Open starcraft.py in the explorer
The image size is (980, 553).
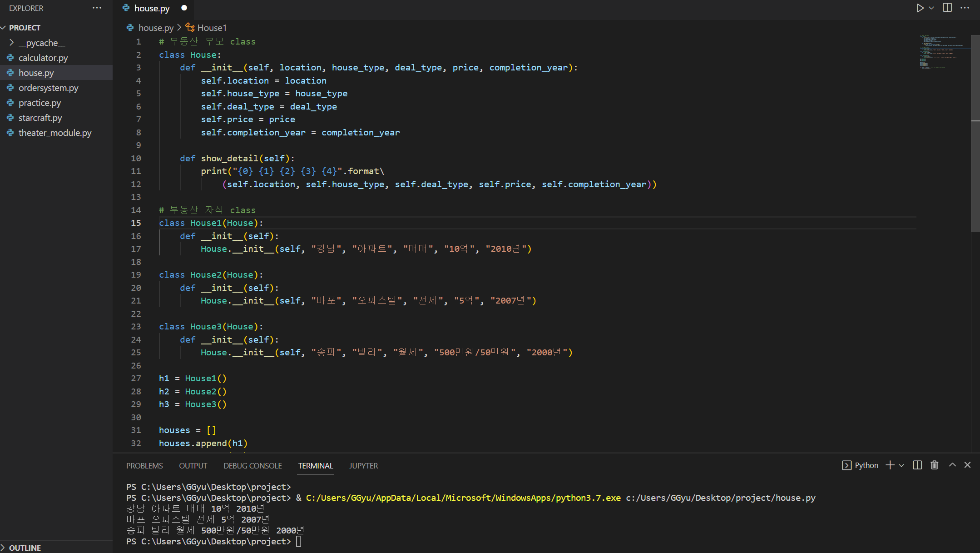click(x=40, y=118)
